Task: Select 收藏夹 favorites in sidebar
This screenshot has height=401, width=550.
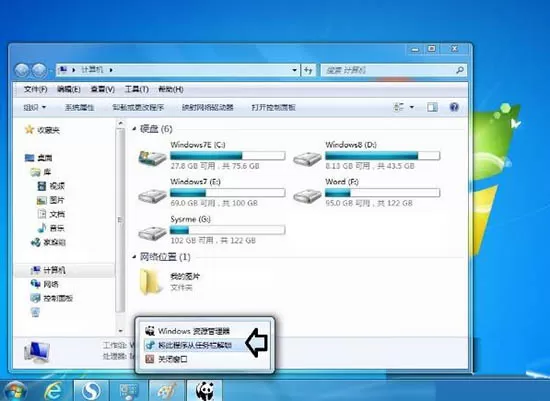Action: click(x=42, y=130)
